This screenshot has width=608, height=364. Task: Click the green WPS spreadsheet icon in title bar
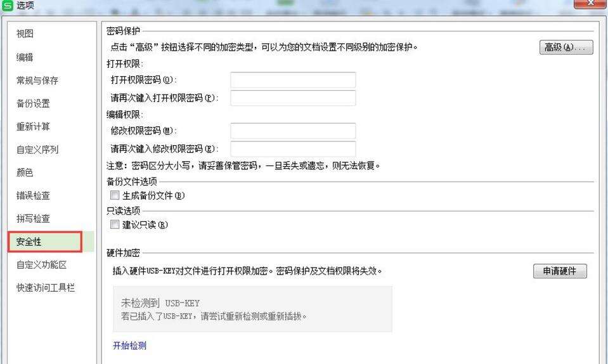[x=8, y=6]
